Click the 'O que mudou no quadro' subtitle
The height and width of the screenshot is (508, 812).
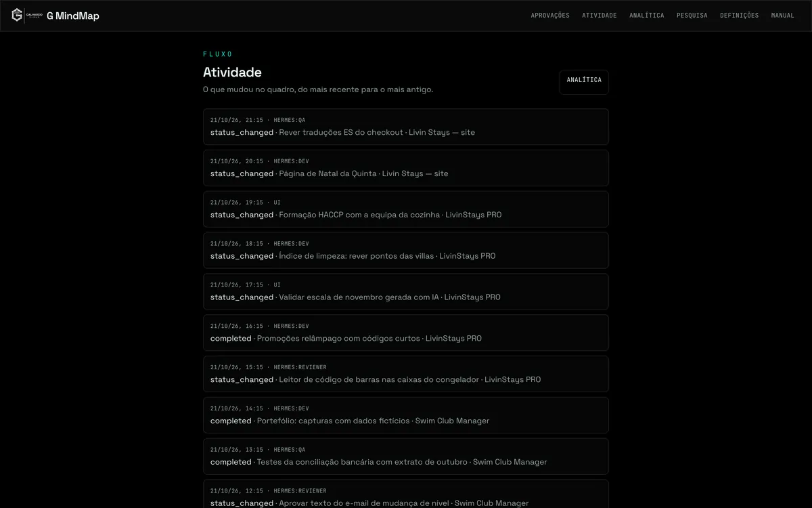(x=318, y=89)
